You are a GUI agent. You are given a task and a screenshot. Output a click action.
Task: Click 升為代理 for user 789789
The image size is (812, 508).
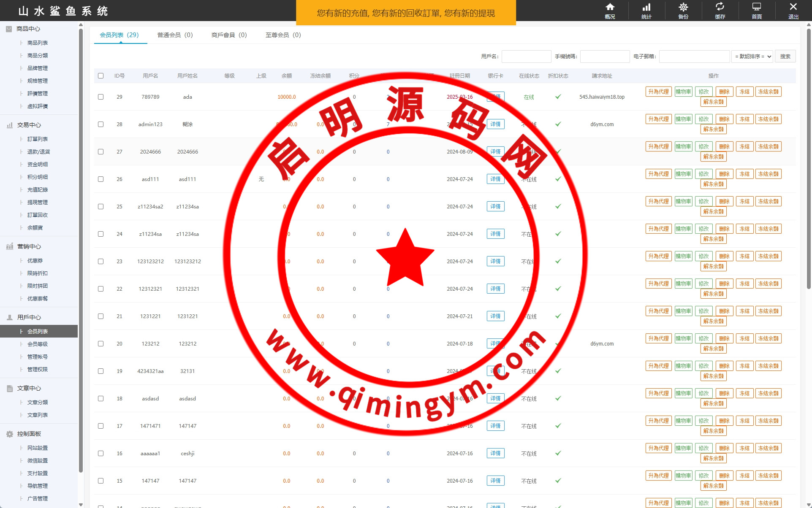click(658, 92)
